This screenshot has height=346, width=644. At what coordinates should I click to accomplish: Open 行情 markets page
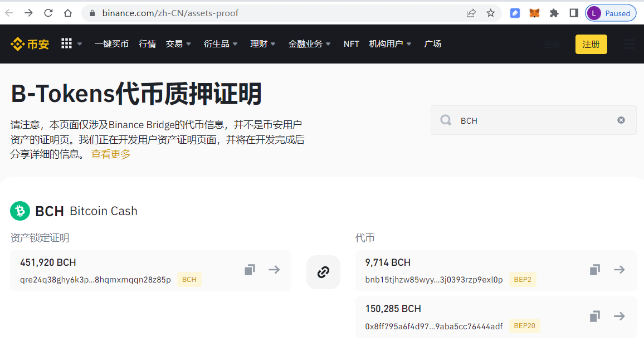147,44
